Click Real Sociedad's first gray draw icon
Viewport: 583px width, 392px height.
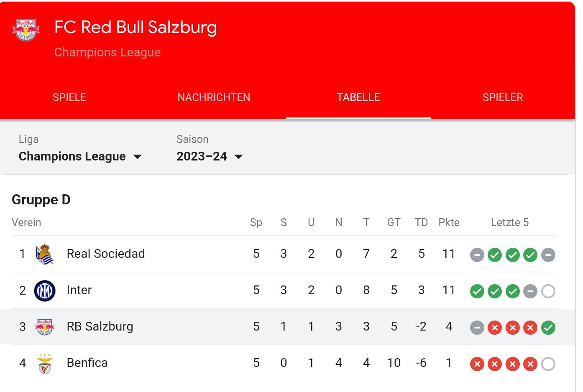click(x=477, y=255)
